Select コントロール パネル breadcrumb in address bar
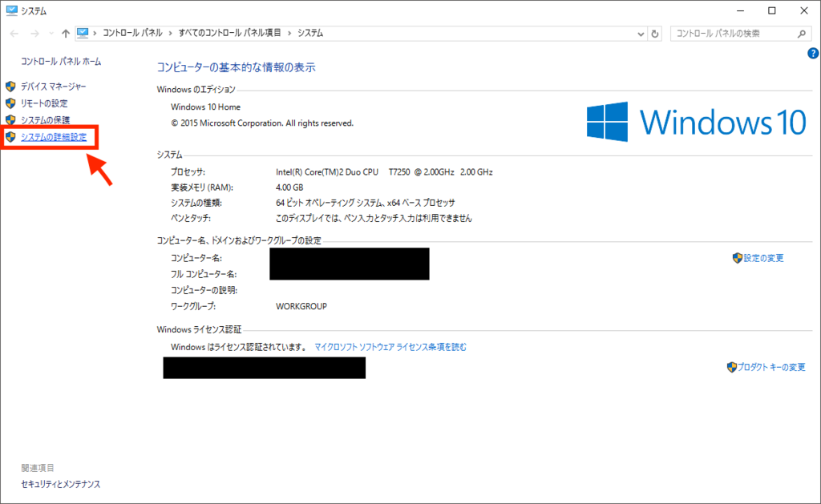This screenshot has height=504, width=821. point(132,33)
